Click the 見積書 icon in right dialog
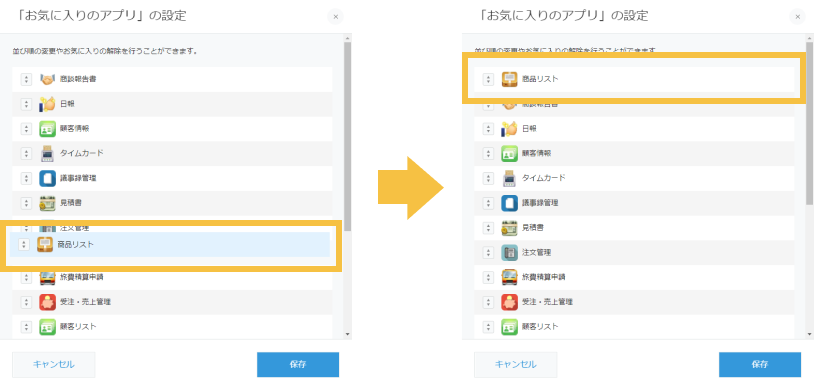This screenshot has height=390, width=814. click(x=509, y=227)
